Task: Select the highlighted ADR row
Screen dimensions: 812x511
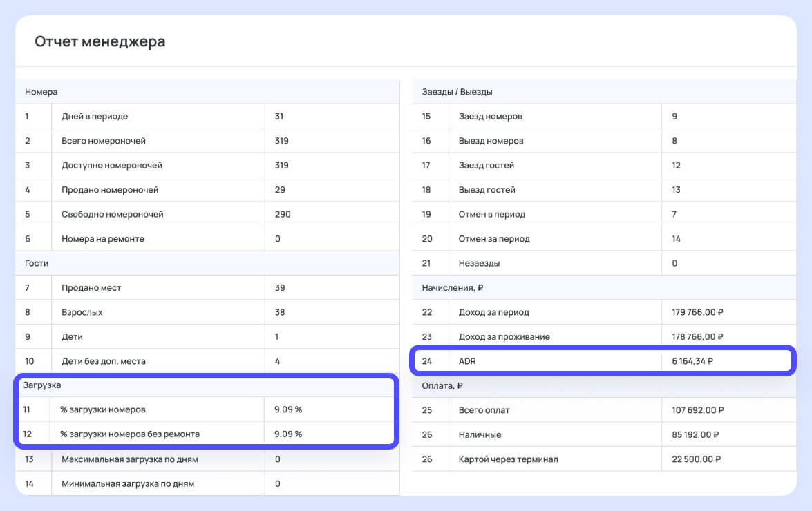Action: coord(603,361)
